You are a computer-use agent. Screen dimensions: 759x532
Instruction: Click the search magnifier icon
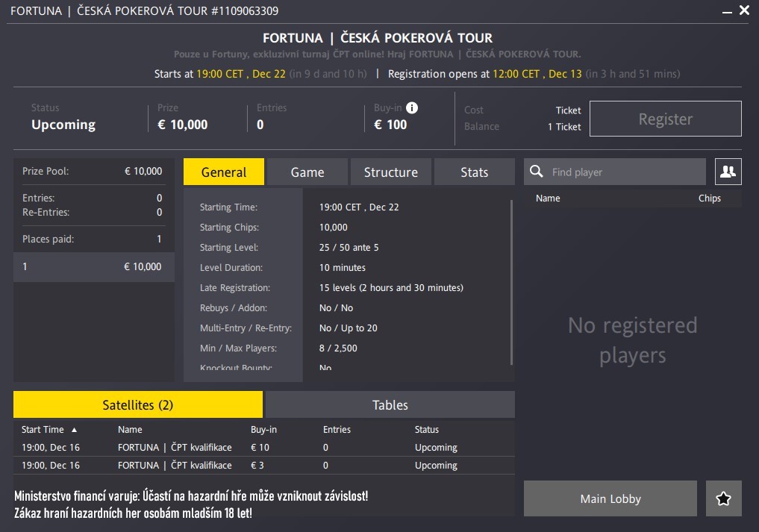coord(537,172)
